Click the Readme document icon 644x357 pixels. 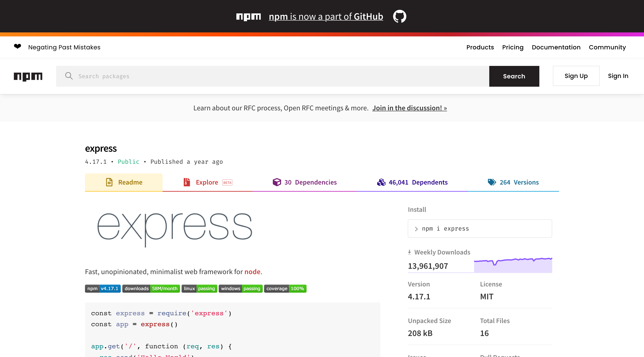109,182
